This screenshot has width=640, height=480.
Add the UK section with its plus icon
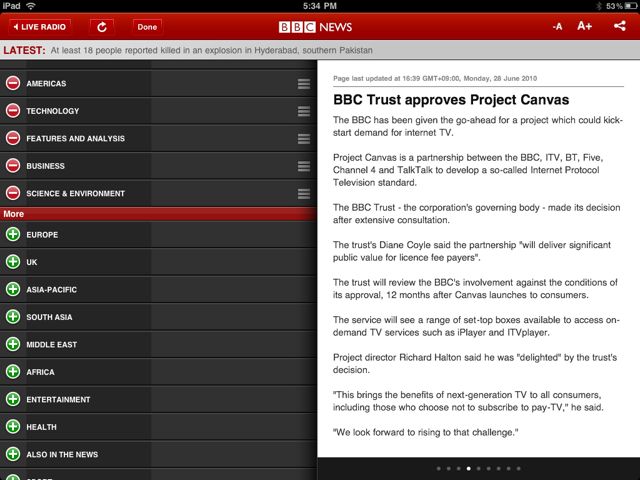click(13, 262)
